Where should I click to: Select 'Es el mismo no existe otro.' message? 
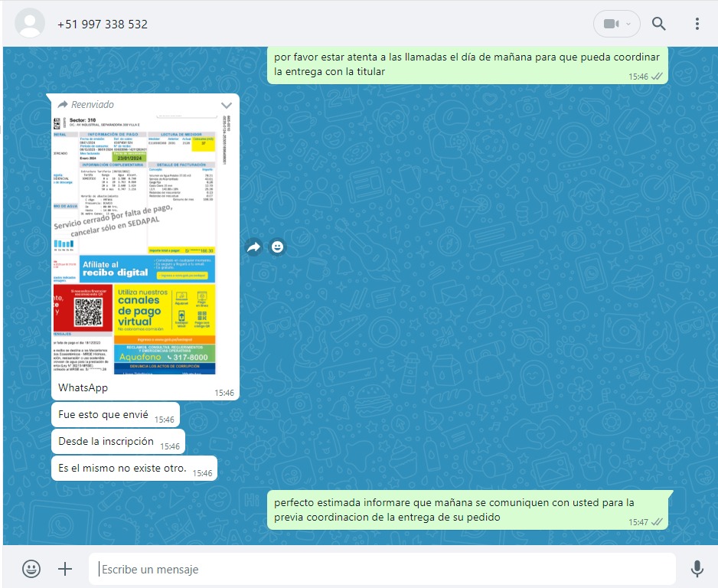[122, 469]
